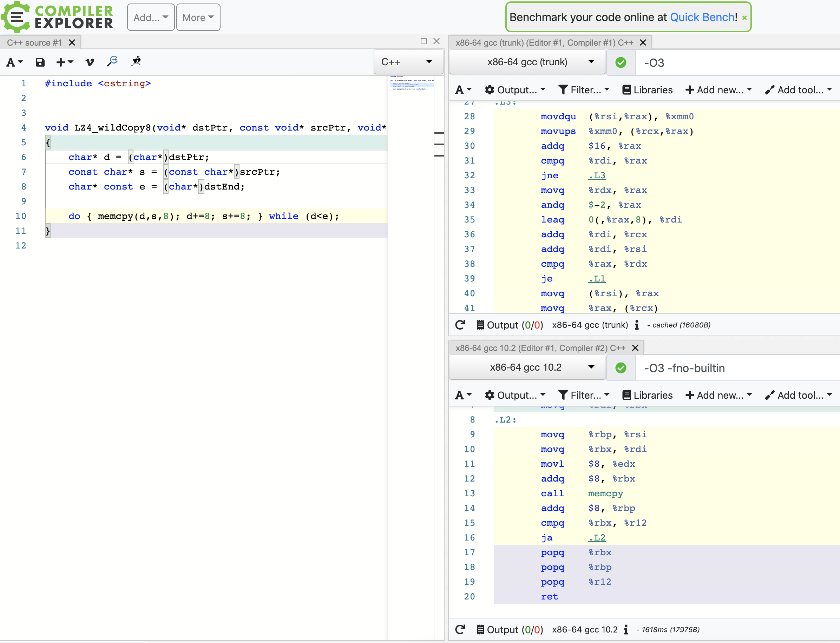Click Libraries button in gcc trunk pane
This screenshot has width=840, height=643.
pos(647,90)
